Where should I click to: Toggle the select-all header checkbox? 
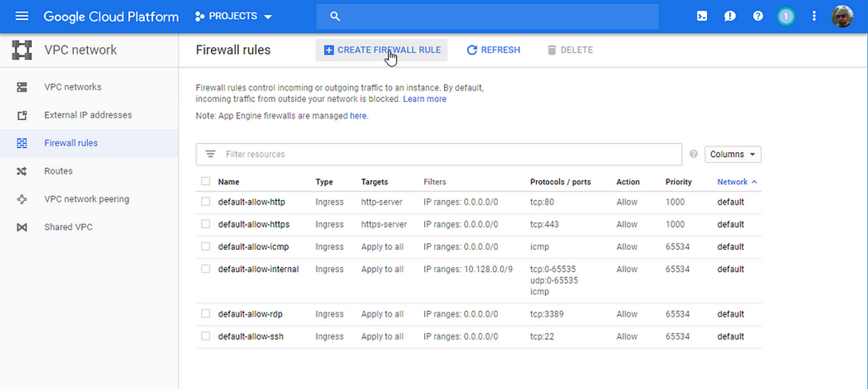206,181
